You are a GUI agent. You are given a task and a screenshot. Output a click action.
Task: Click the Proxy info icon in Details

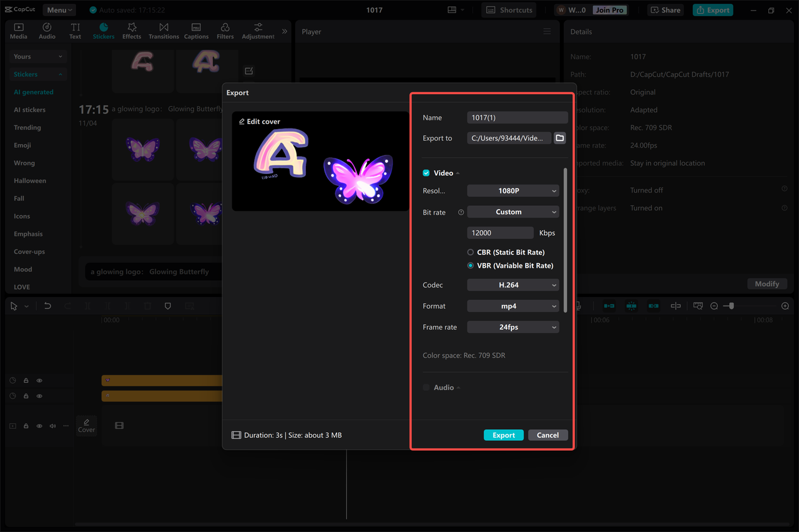[x=785, y=189]
